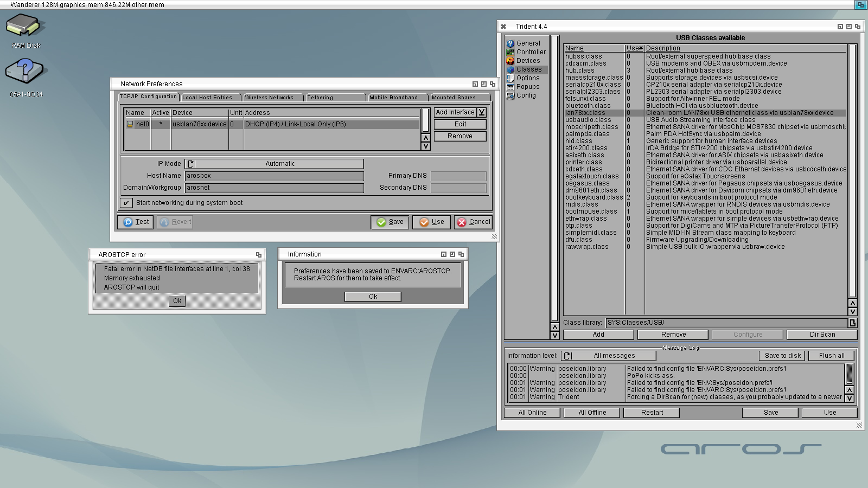Click Use in Network Preferences
Viewport: 868px width, 488px height.
(x=431, y=222)
